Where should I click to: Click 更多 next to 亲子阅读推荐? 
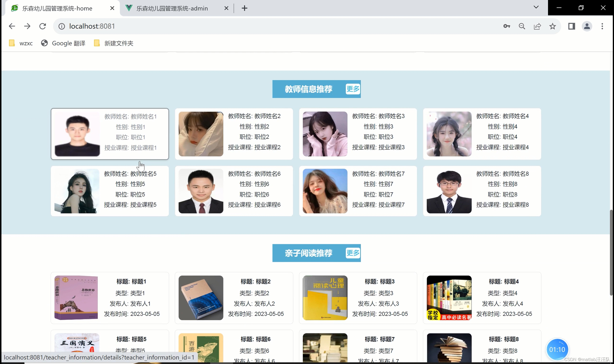(x=353, y=253)
